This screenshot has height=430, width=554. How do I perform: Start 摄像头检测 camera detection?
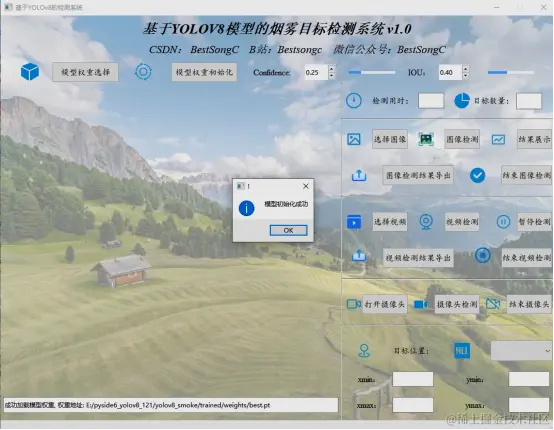coord(457,304)
